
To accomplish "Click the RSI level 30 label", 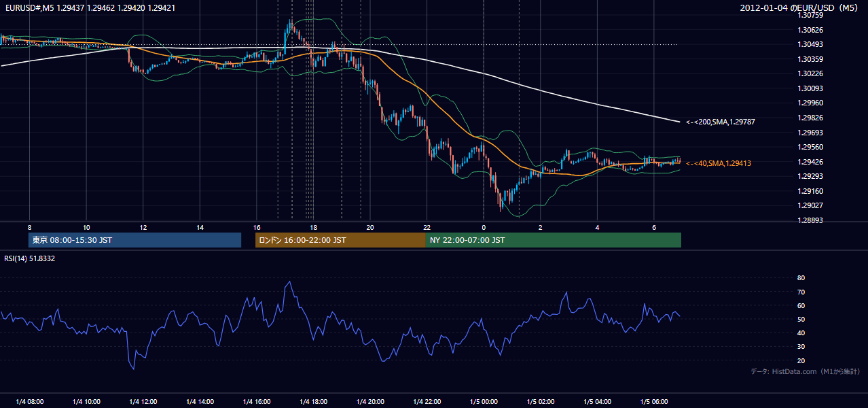I will pyautogui.click(x=801, y=347).
